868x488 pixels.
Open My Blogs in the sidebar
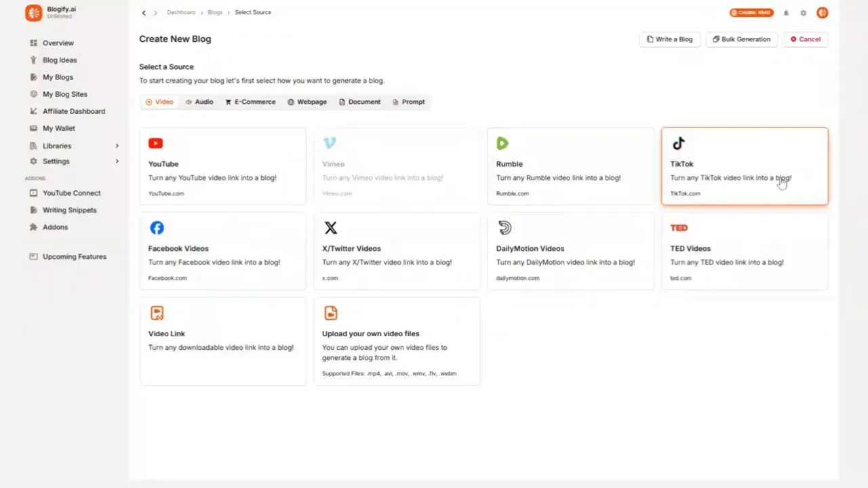click(x=58, y=77)
